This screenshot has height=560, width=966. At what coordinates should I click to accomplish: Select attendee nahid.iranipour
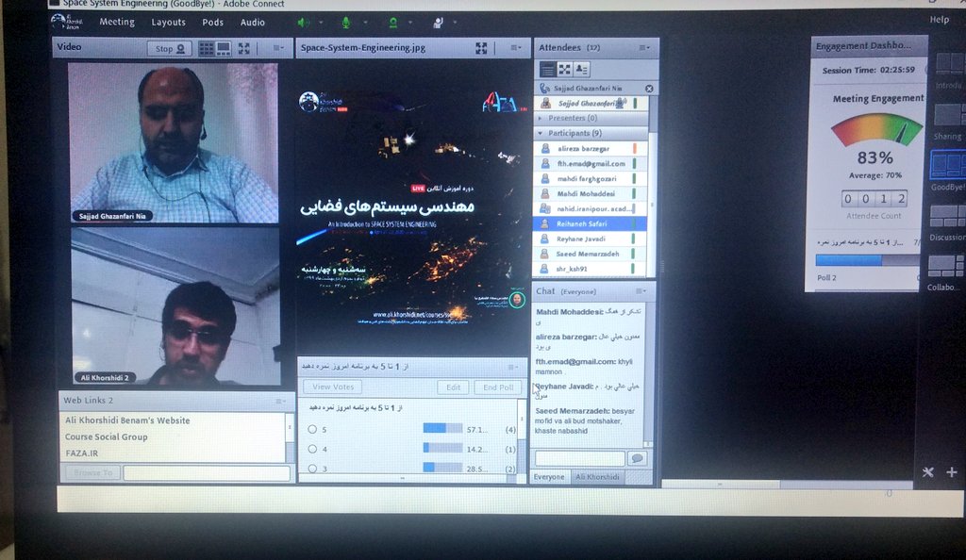pos(591,208)
